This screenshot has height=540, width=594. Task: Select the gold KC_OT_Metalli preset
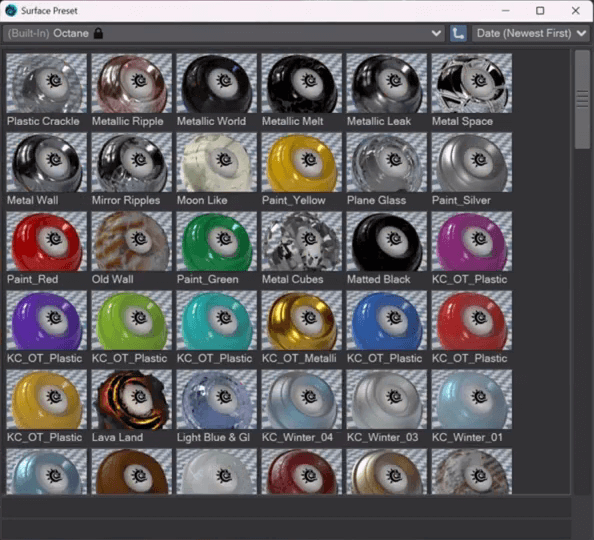(x=302, y=320)
